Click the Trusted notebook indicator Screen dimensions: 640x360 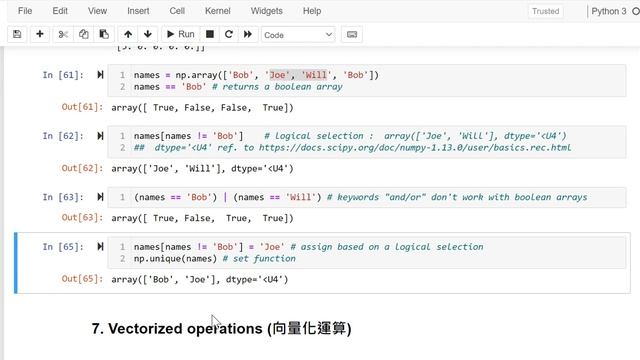(545, 11)
